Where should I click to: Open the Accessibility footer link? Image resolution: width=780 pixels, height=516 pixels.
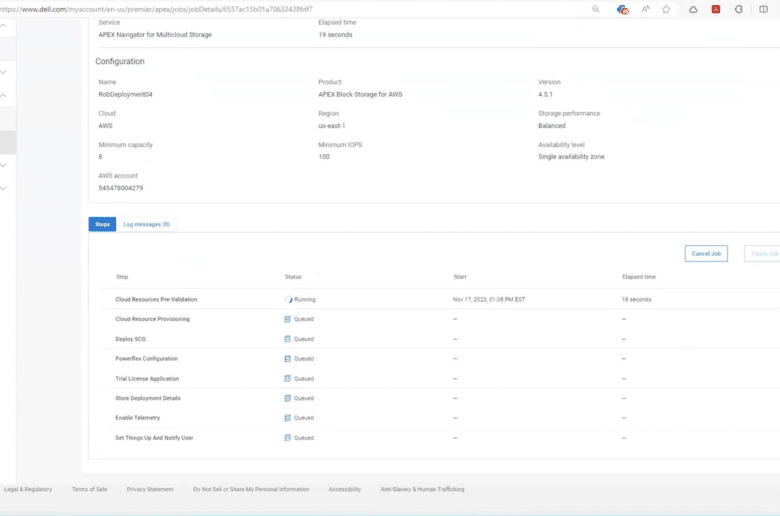[345, 489]
